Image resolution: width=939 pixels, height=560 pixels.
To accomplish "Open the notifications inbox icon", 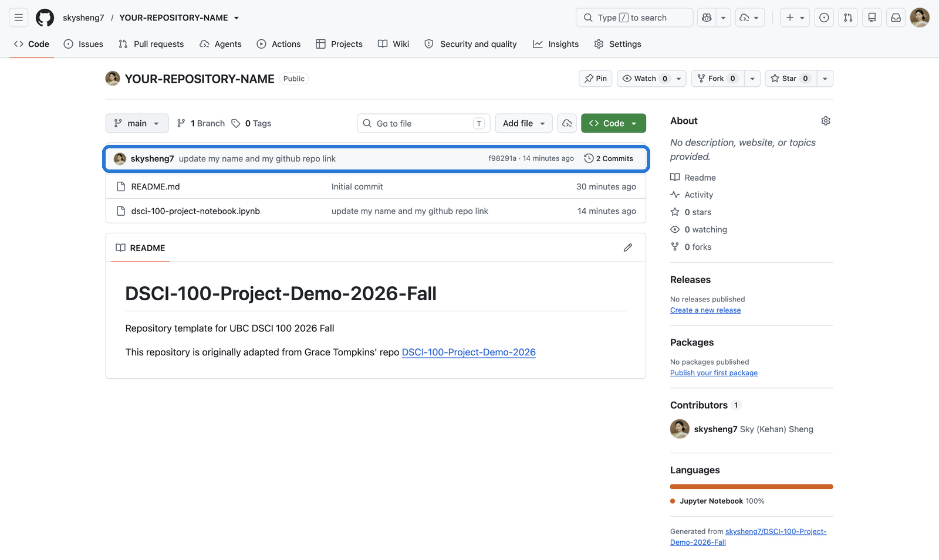I will pos(896,18).
